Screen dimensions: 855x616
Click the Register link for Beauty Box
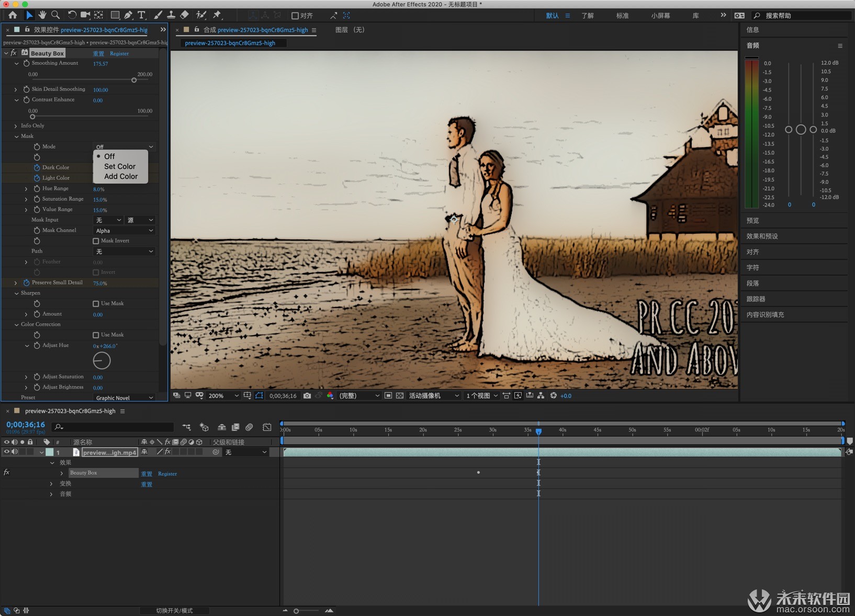click(x=119, y=53)
